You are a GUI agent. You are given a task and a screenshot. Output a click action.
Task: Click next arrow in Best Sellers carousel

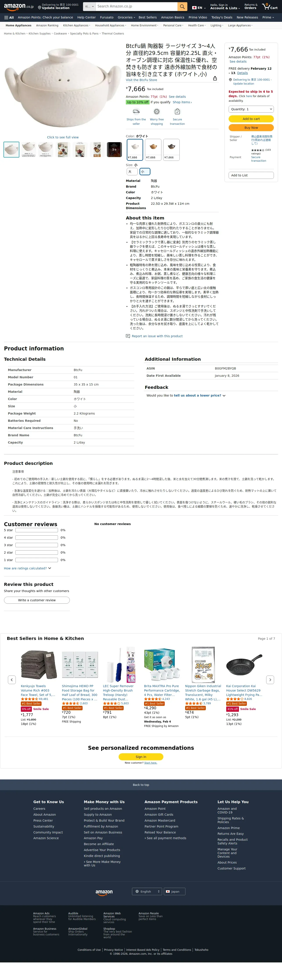(x=270, y=679)
